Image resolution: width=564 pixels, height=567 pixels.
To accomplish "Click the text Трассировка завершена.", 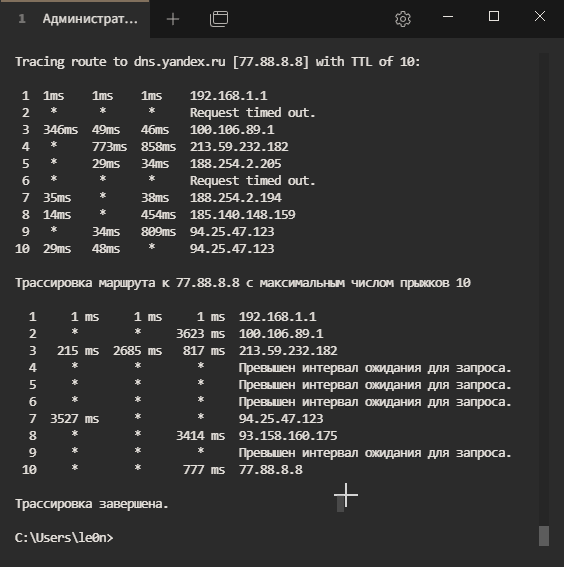I will pos(92,504).
